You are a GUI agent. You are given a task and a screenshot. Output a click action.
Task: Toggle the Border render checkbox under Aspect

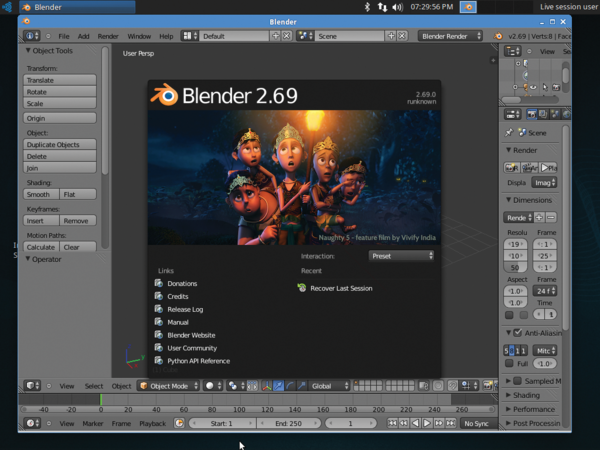coord(509,315)
